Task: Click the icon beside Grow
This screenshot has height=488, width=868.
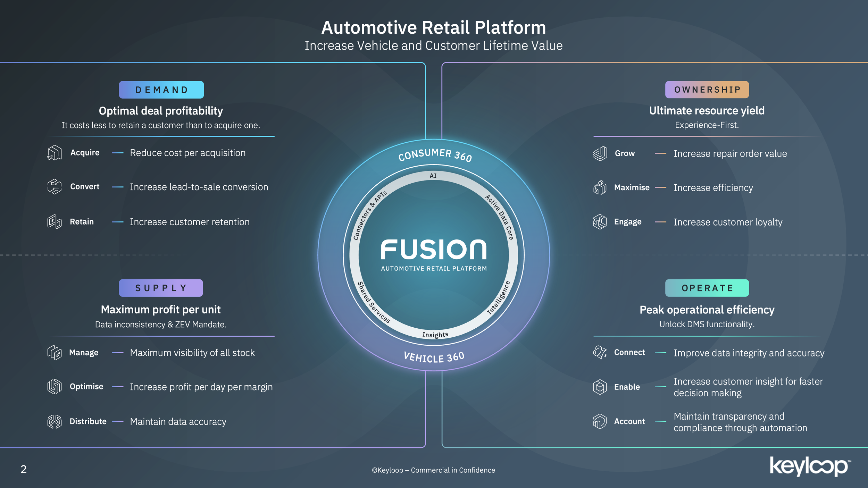Action: coord(600,153)
